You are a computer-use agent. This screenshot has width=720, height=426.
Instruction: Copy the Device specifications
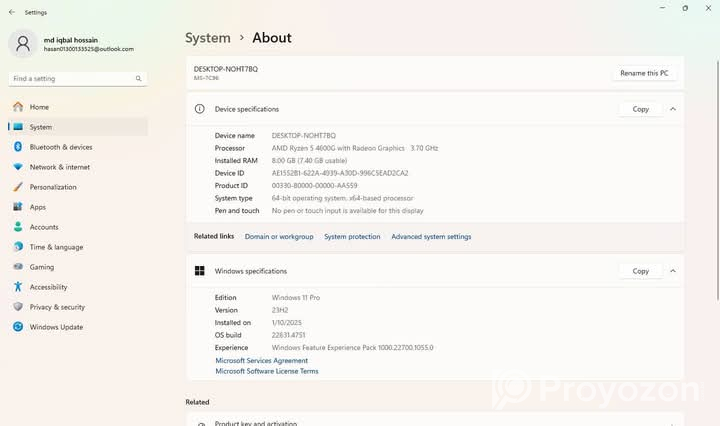click(641, 109)
